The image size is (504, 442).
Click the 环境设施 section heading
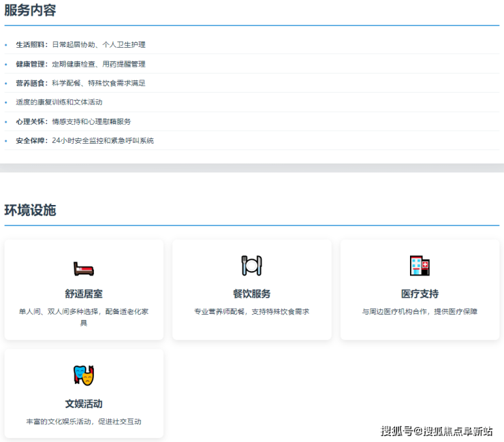(x=30, y=210)
